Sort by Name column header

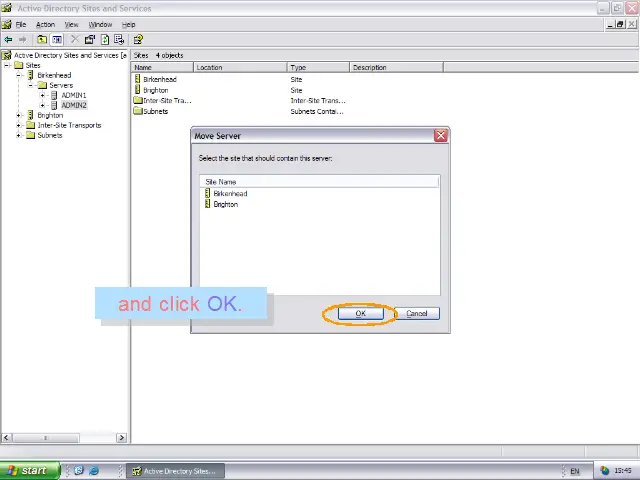(x=162, y=67)
